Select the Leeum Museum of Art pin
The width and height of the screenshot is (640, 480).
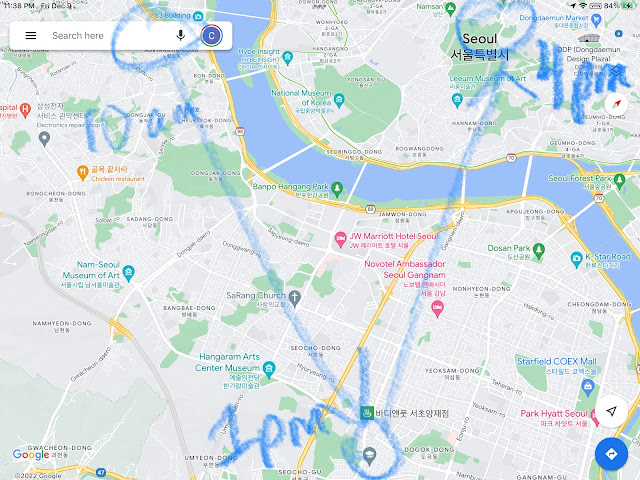coord(457,100)
